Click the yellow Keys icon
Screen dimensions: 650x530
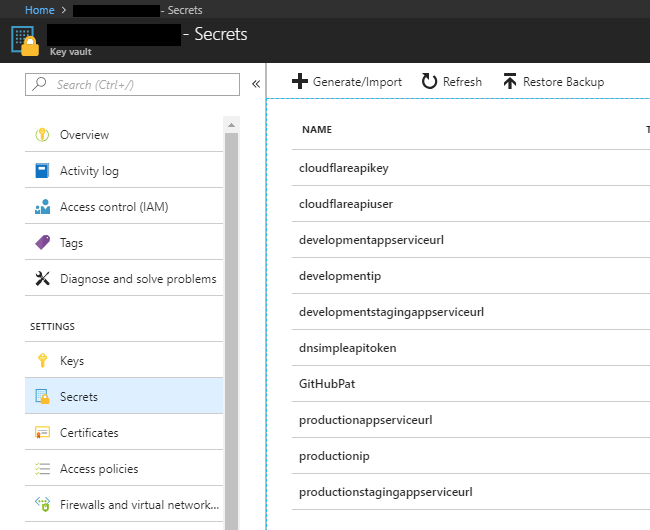[x=42, y=361]
